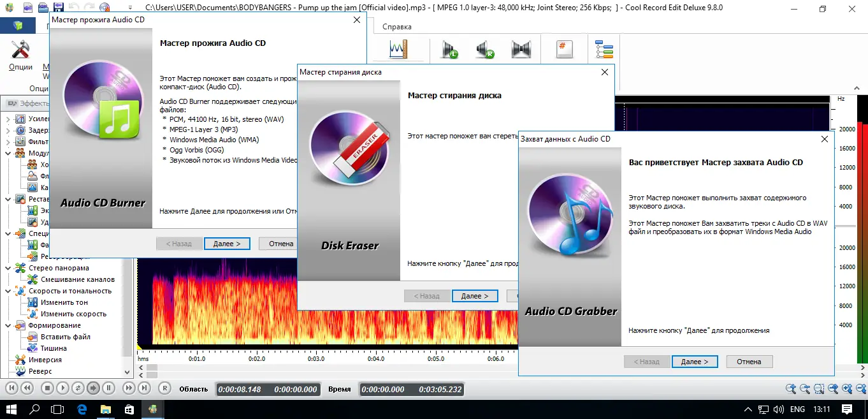Click the save floppy icon in quick access bar
Screen dimensions: 868x419
(x=59, y=8)
